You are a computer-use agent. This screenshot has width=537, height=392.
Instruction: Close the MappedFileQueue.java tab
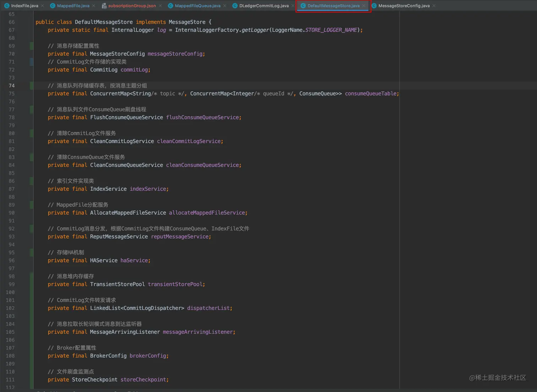tap(225, 6)
